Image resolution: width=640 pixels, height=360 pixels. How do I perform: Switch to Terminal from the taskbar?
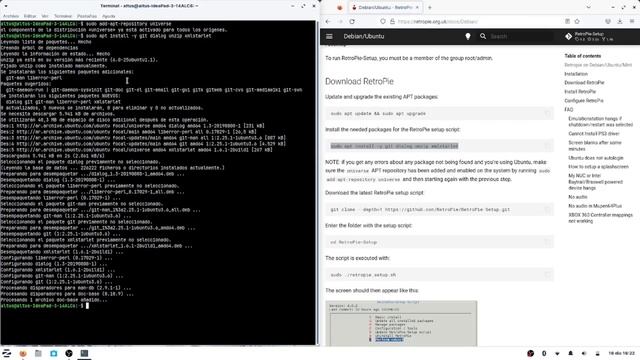pyautogui.click(x=84, y=353)
